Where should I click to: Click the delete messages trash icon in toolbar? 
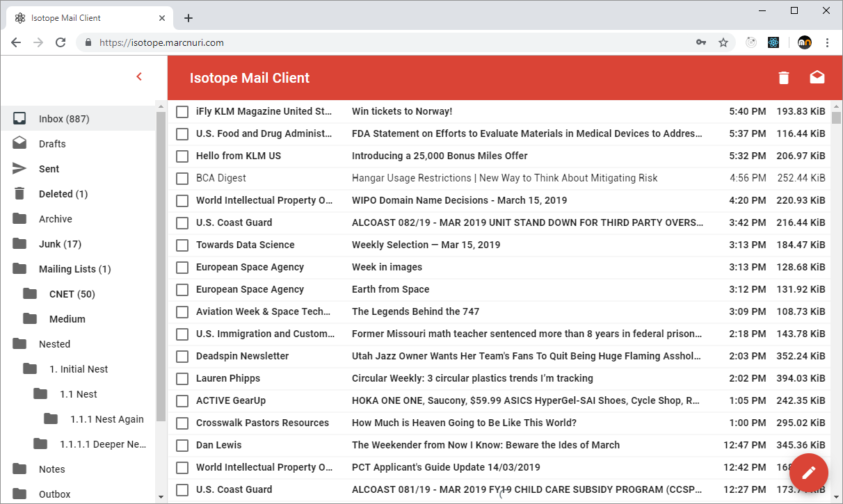(783, 78)
